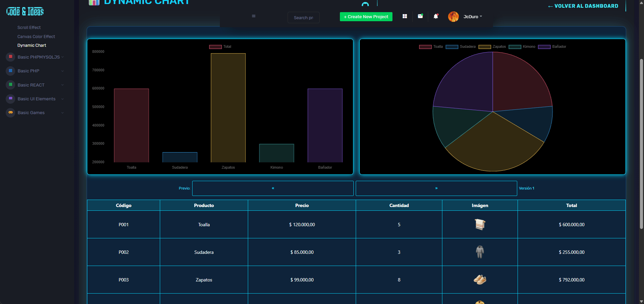Open the mail envelope icon
Viewport: 644px width, 304px height.
click(420, 16)
